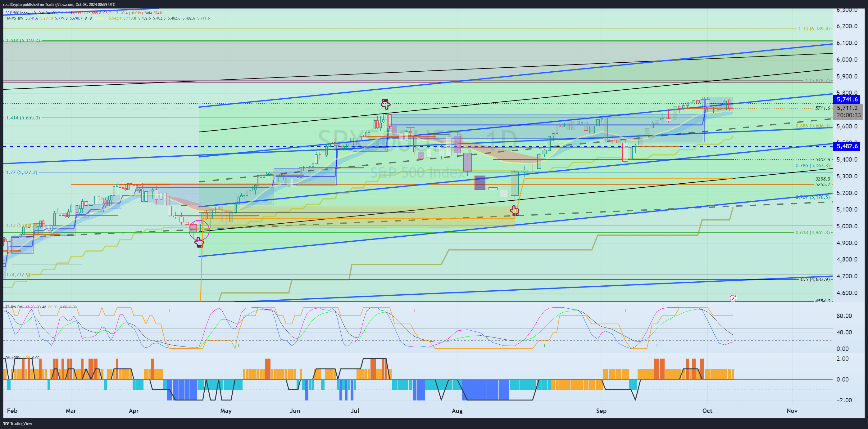Screen dimensions: 868x429
Task: Click the 5,542.1 legend value
Action: (115, 18)
